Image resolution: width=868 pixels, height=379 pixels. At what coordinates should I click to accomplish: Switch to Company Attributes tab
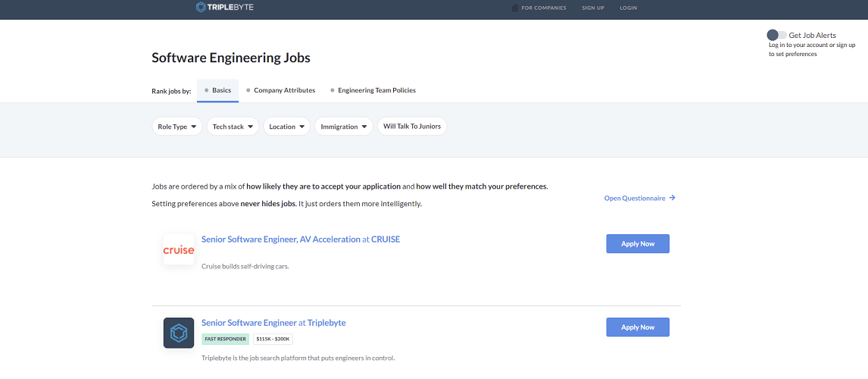tap(281, 90)
